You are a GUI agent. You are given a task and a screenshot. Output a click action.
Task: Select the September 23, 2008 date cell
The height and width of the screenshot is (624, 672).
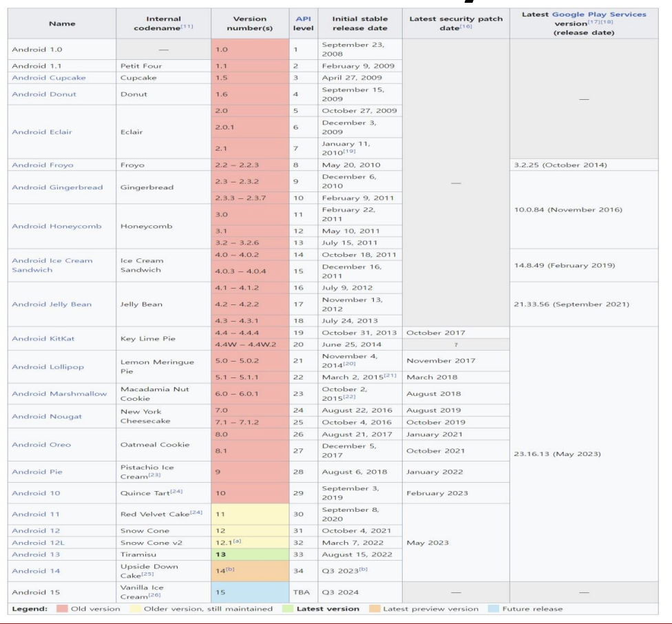pyautogui.click(x=360, y=50)
